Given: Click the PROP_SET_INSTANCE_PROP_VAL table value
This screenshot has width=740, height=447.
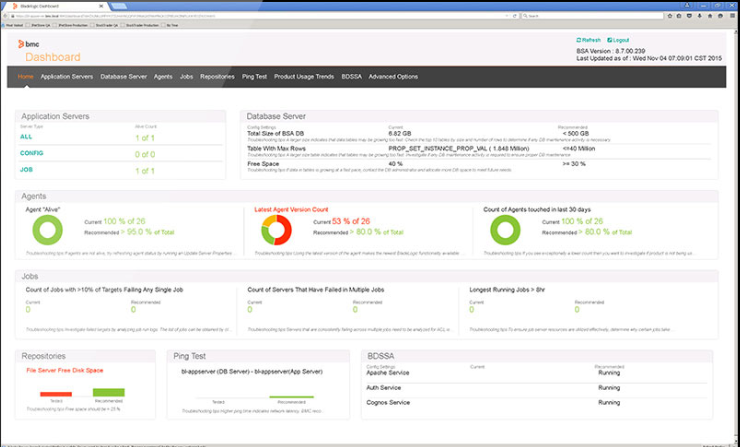Looking at the screenshot, I should coord(459,149).
